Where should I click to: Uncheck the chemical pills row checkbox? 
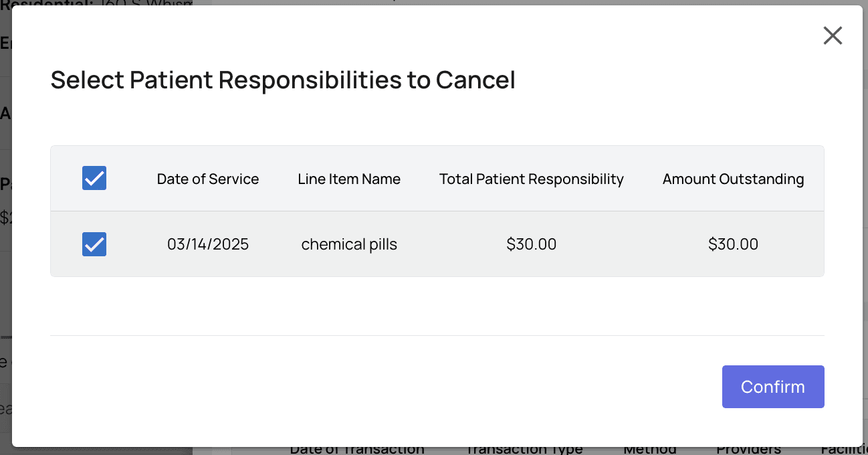pyautogui.click(x=94, y=244)
